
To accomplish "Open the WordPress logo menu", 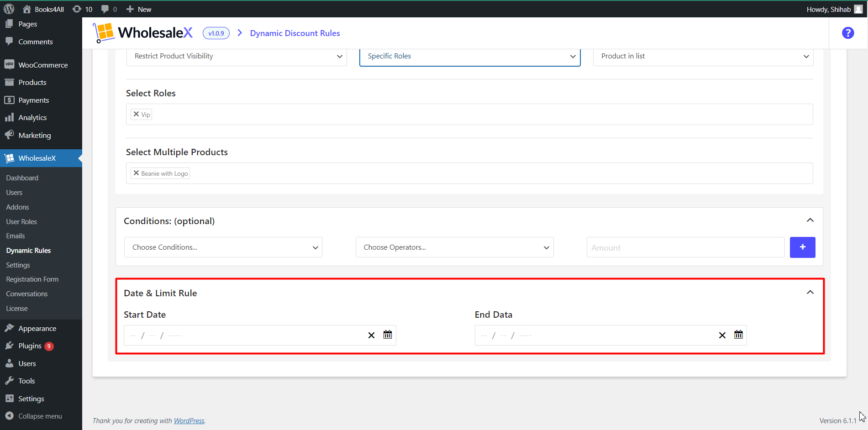I will click(x=9, y=9).
